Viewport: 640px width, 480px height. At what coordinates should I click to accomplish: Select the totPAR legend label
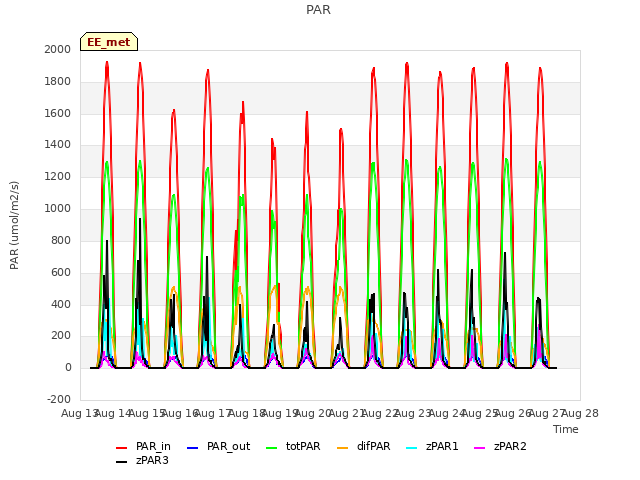(x=303, y=446)
